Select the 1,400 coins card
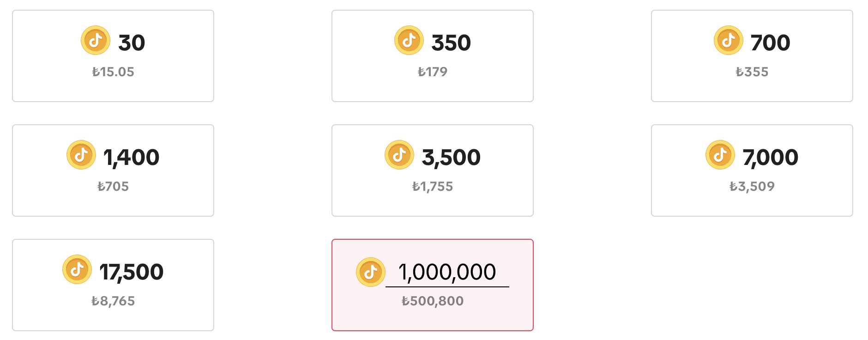The image size is (868, 340). pos(113,170)
